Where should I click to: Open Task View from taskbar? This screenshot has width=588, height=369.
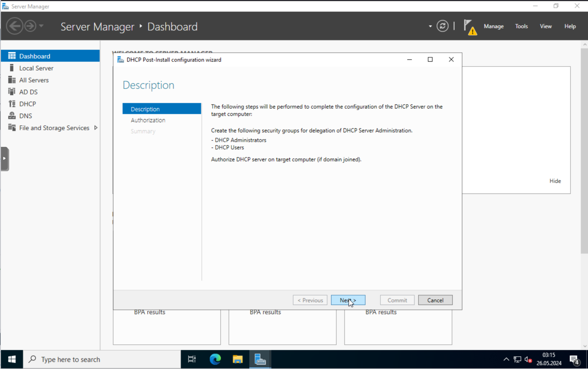pyautogui.click(x=192, y=359)
